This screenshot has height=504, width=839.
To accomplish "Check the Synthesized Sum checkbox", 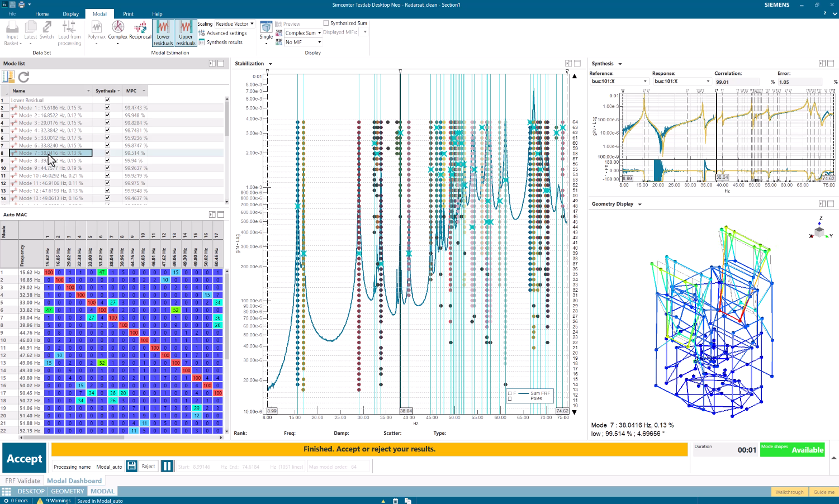I will [326, 22].
